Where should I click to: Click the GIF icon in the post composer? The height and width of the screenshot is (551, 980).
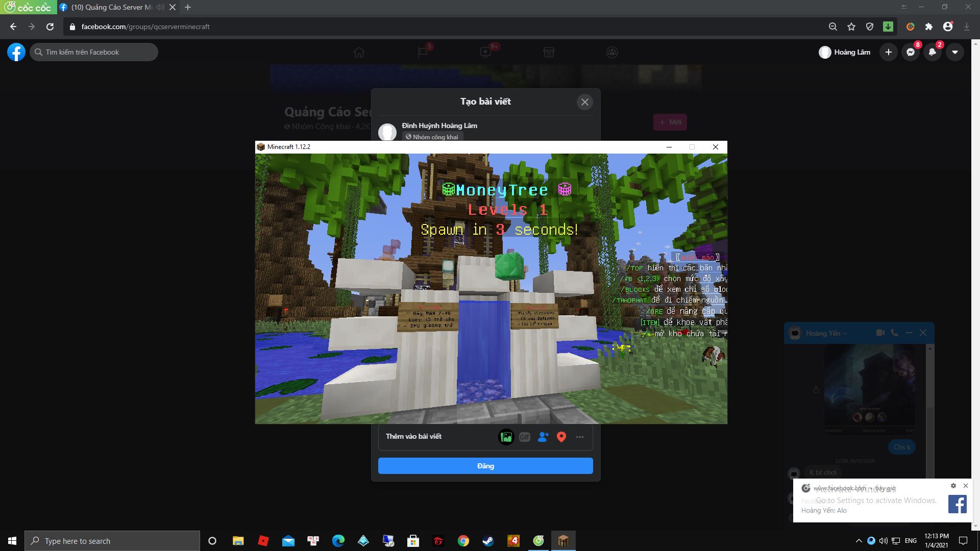tap(524, 437)
